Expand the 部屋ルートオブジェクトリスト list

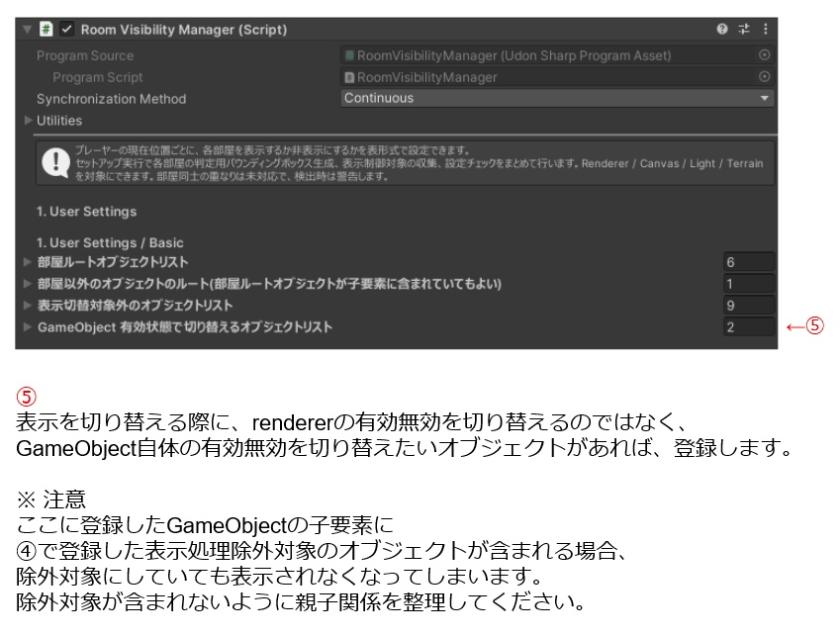(x=26, y=262)
